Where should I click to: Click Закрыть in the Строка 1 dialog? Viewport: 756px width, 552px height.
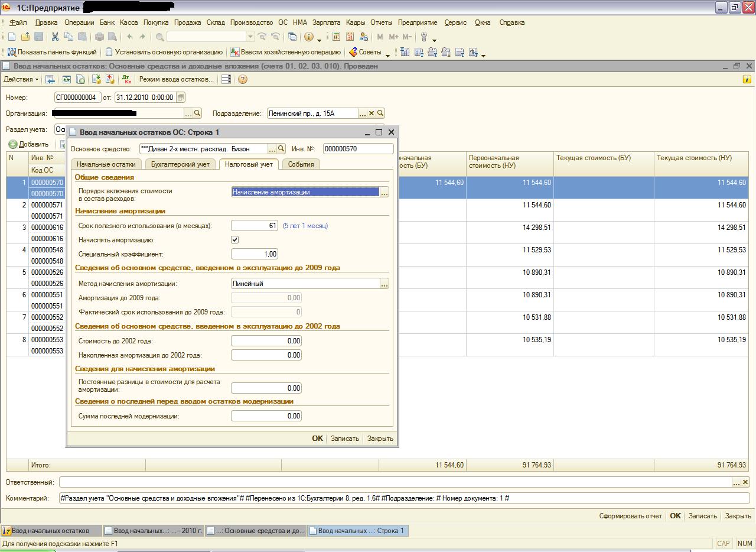click(380, 439)
